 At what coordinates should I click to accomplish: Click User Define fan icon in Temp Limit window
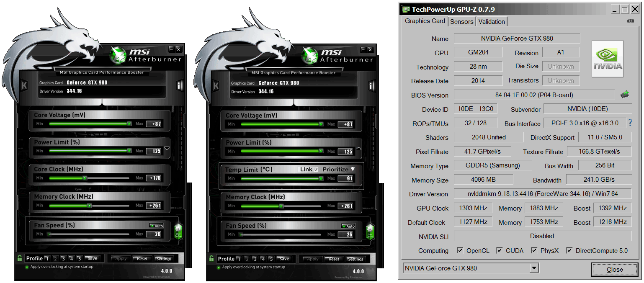[x=370, y=231]
